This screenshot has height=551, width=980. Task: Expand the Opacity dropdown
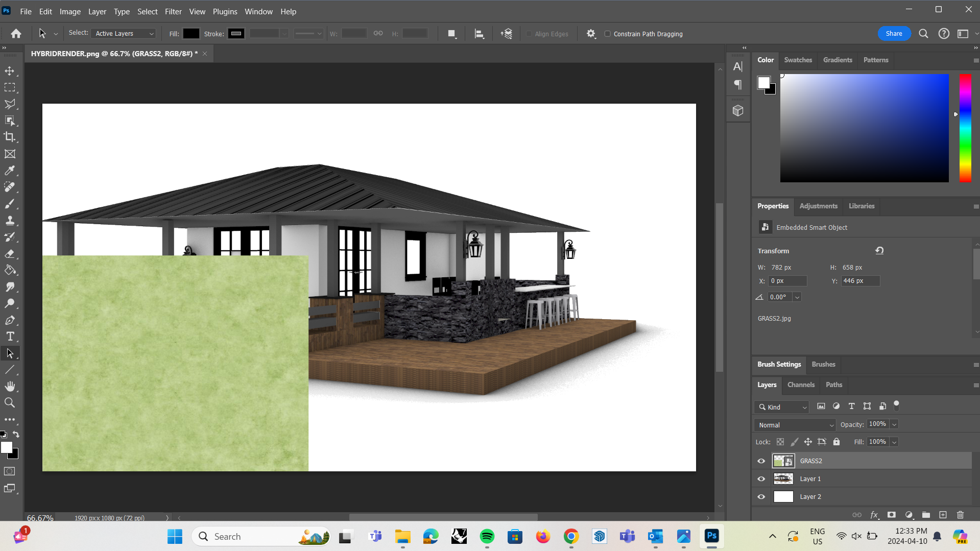[x=894, y=424]
